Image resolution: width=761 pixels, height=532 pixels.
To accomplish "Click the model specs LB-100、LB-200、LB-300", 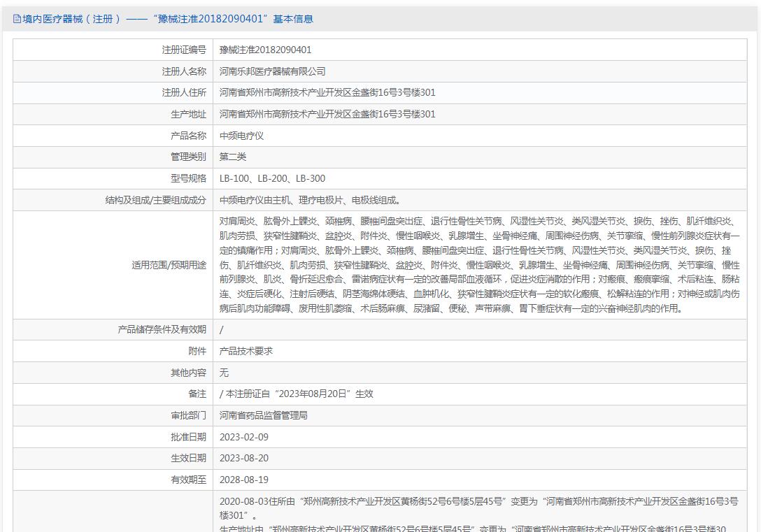I will click(272, 178).
